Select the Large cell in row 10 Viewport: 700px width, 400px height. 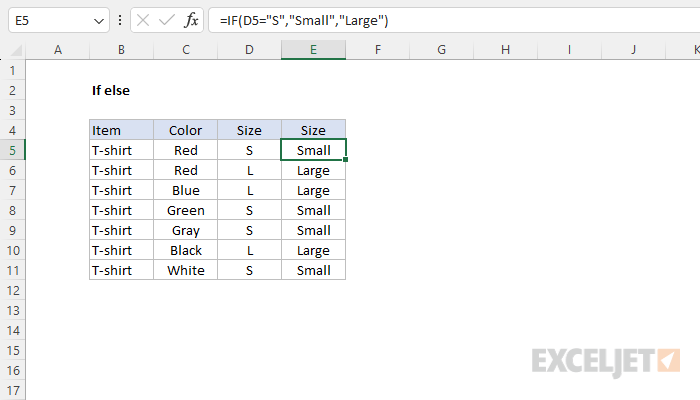tap(313, 250)
